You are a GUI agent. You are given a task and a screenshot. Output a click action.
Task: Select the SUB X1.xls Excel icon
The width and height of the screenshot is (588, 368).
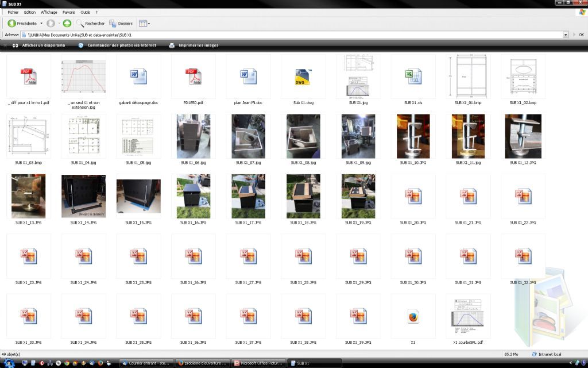coord(413,76)
